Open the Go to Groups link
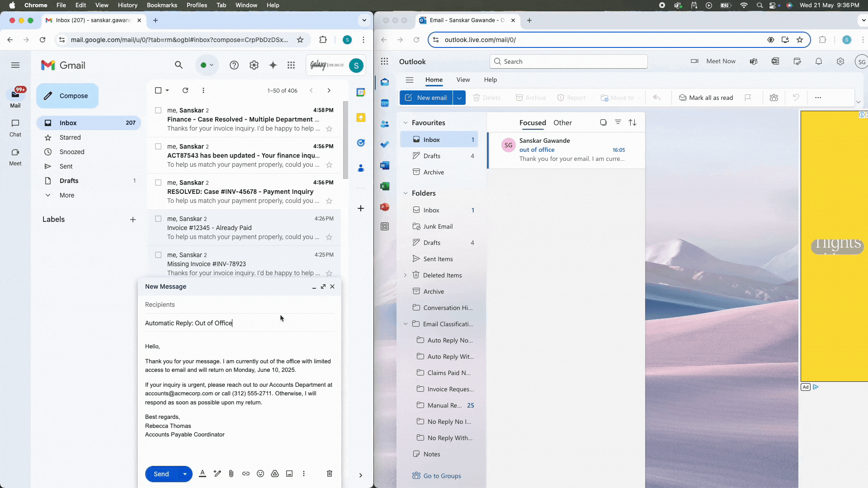The height and width of the screenshot is (488, 868). [442, 476]
